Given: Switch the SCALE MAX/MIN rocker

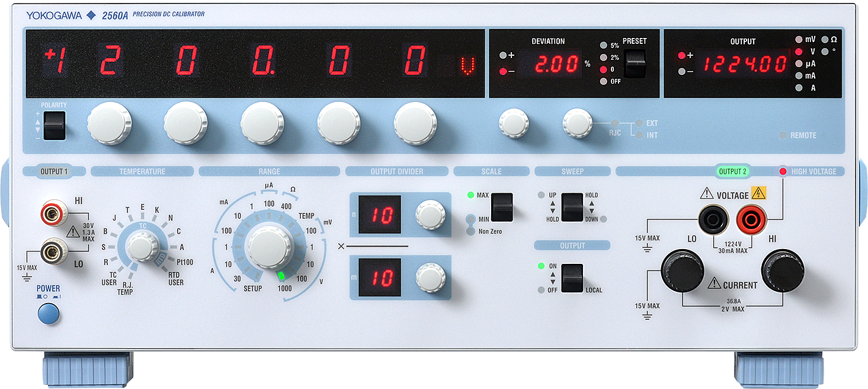Looking at the screenshot, I should 502,206.
